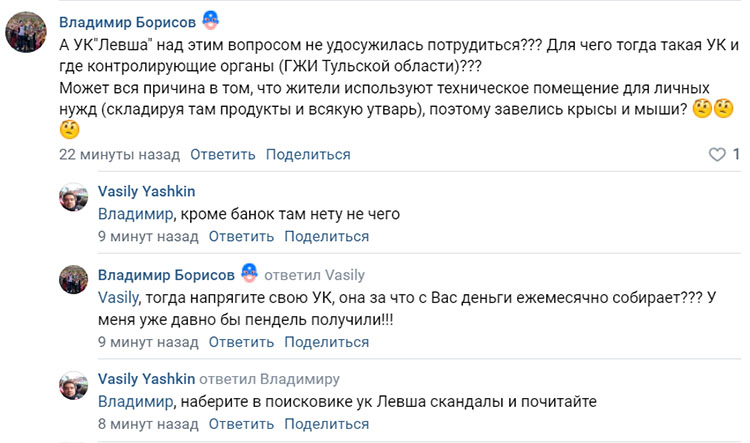Click Ответить under the 22 minutes ago comment

(222, 155)
